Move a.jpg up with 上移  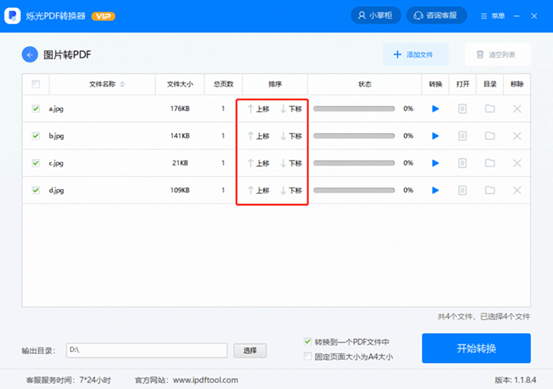[x=259, y=109]
